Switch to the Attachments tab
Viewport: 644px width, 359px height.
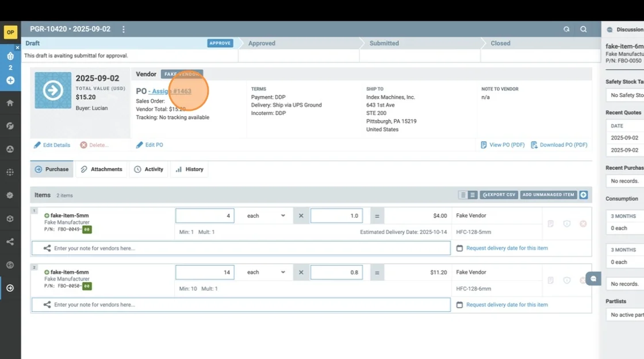102,169
